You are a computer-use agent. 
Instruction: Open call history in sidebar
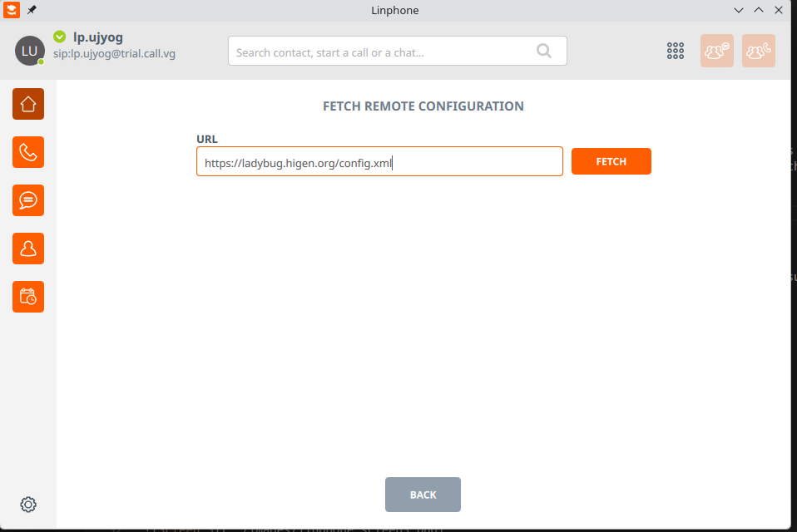[x=28, y=152]
